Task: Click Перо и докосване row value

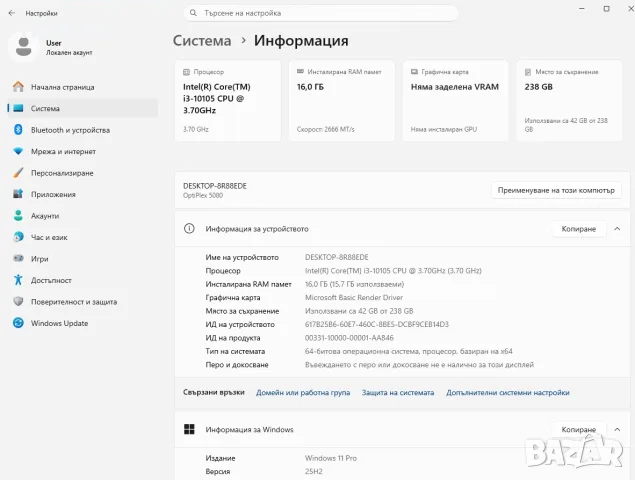Action: click(419, 365)
